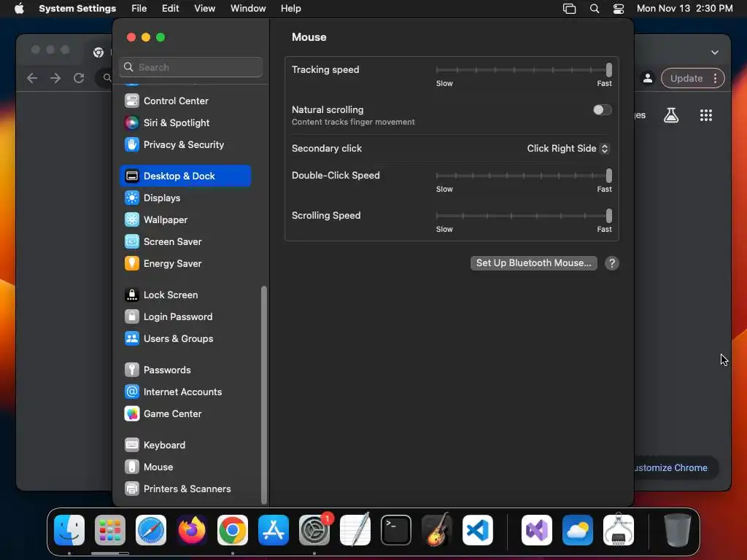Go forward in Chrome window
747x560 pixels.
[x=55, y=78]
